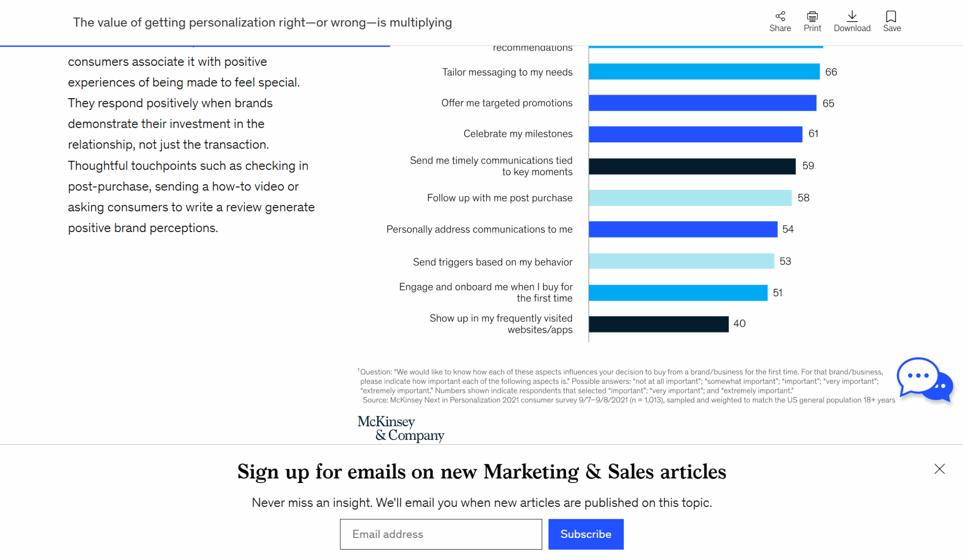
Task: Select the Email address input field
Action: pyautogui.click(x=441, y=534)
